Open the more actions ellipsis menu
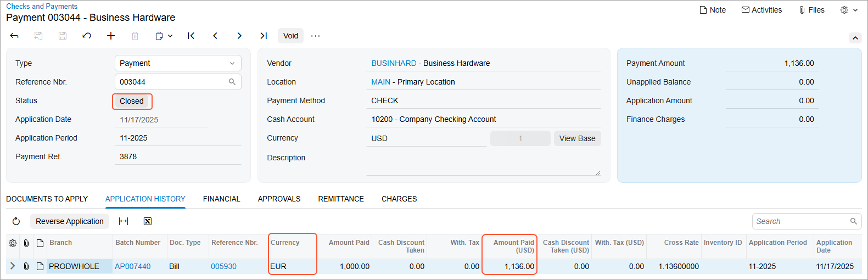The width and height of the screenshot is (868, 280). (315, 36)
